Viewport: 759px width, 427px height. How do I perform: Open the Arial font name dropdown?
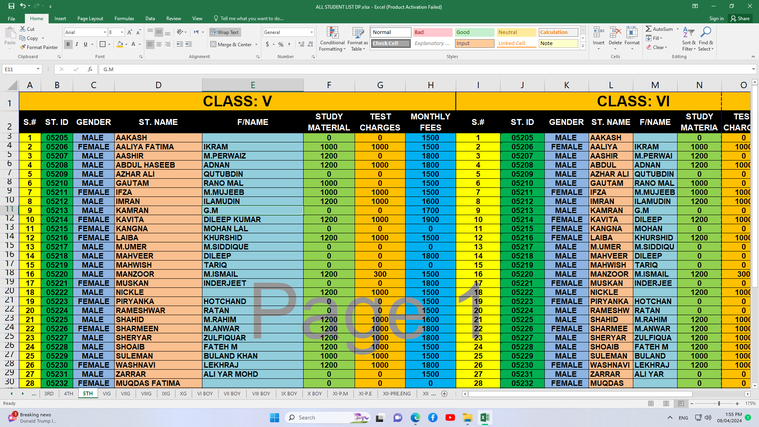coord(105,32)
